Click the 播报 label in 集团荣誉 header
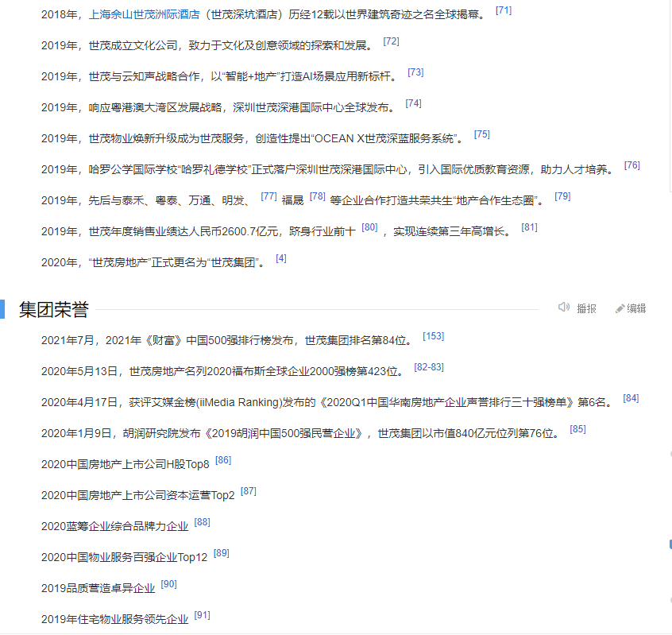Image resolution: width=672 pixels, height=635 pixels. (x=586, y=308)
